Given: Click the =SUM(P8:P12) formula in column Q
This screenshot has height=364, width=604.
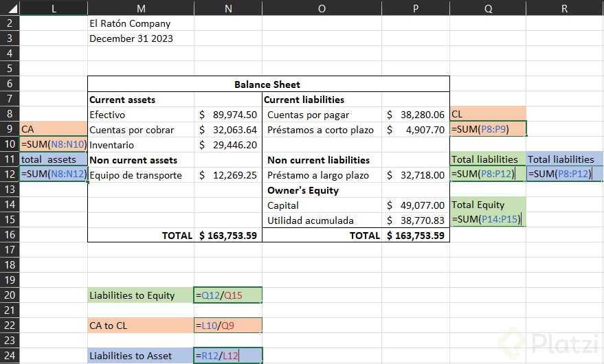Looking at the screenshot, I should (488, 174).
